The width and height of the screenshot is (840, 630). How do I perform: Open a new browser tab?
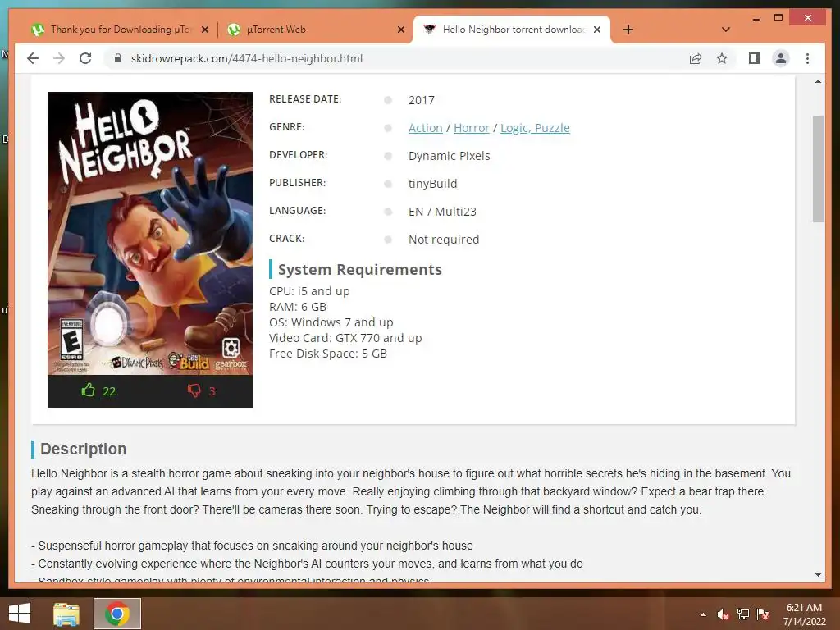pyautogui.click(x=628, y=30)
